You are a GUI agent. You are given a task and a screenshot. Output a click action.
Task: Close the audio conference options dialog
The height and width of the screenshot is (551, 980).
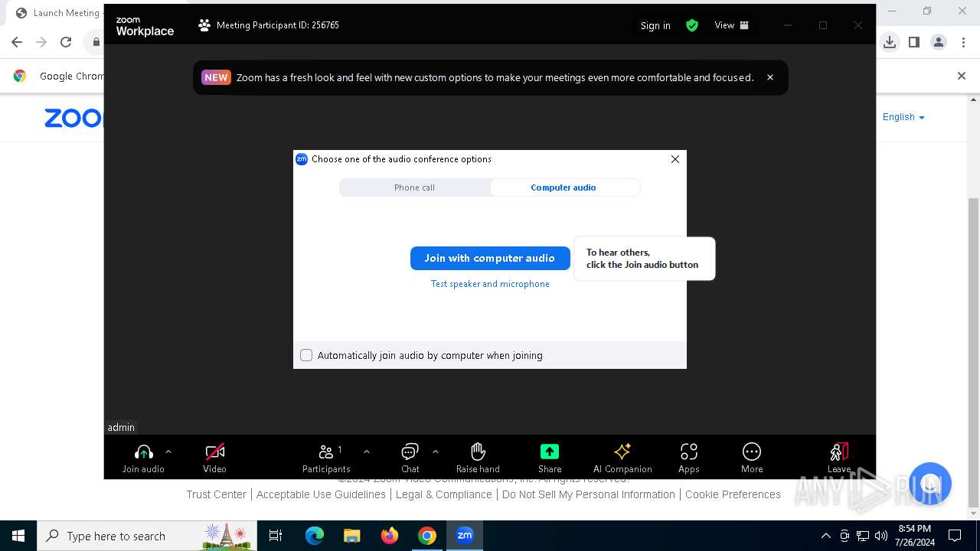click(x=675, y=159)
